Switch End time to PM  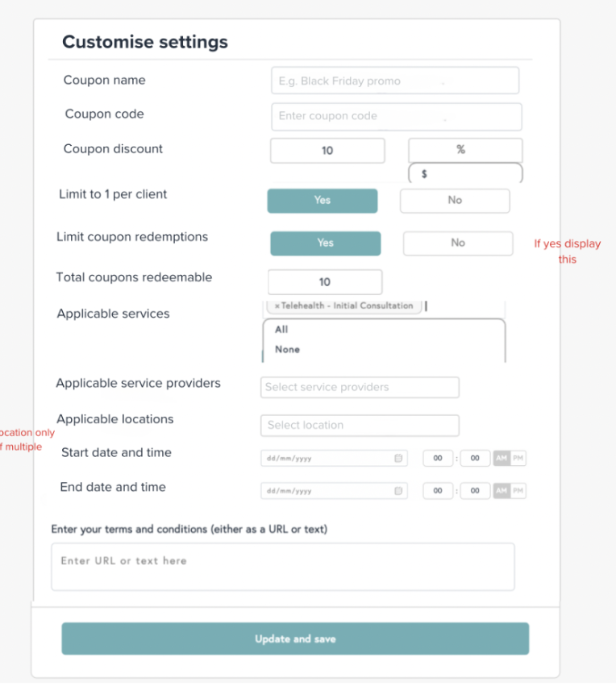(x=518, y=491)
